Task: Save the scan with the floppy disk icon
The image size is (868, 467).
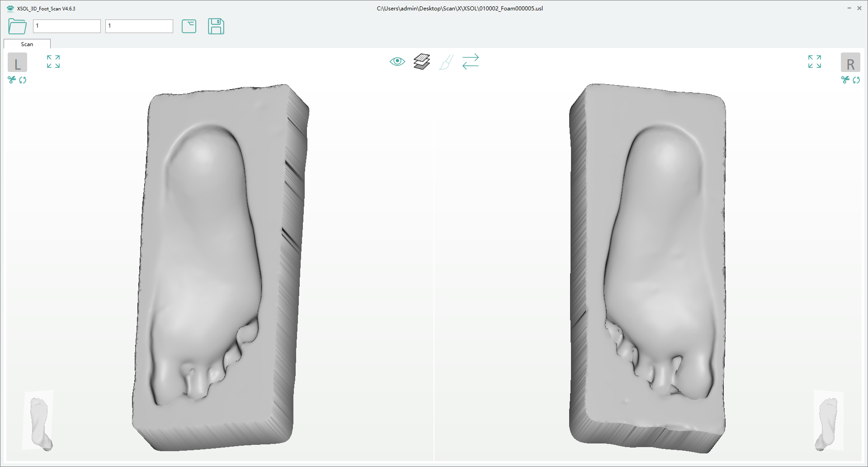Action: [216, 27]
